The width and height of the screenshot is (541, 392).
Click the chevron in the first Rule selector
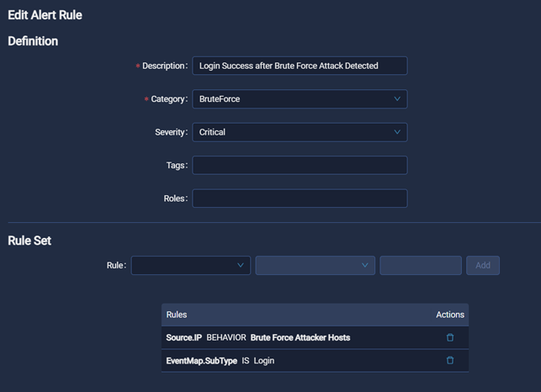pyautogui.click(x=240, y=266)
